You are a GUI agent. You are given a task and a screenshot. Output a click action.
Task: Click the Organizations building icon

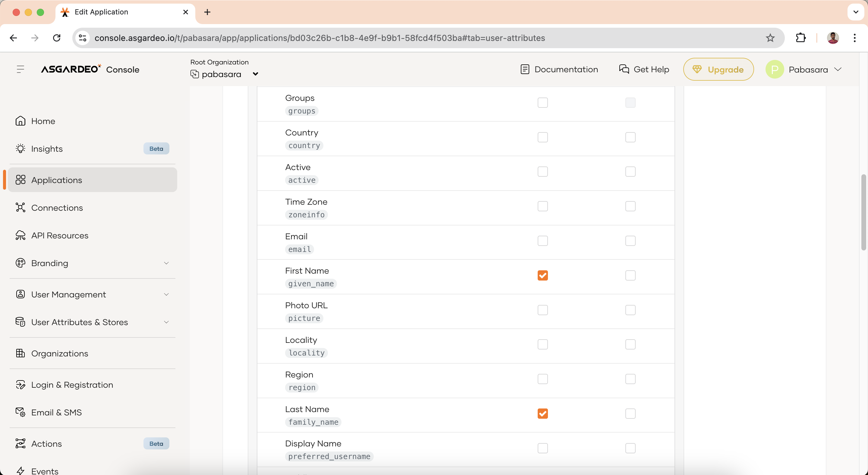pos(20,353)
